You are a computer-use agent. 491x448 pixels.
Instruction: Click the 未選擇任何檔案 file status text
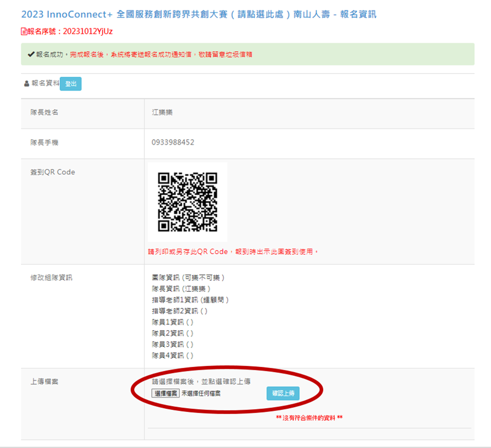201,394
